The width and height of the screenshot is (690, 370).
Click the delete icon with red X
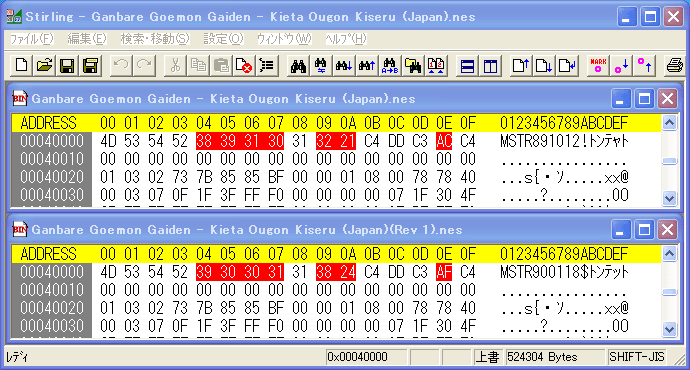click(x=244, y=66)
